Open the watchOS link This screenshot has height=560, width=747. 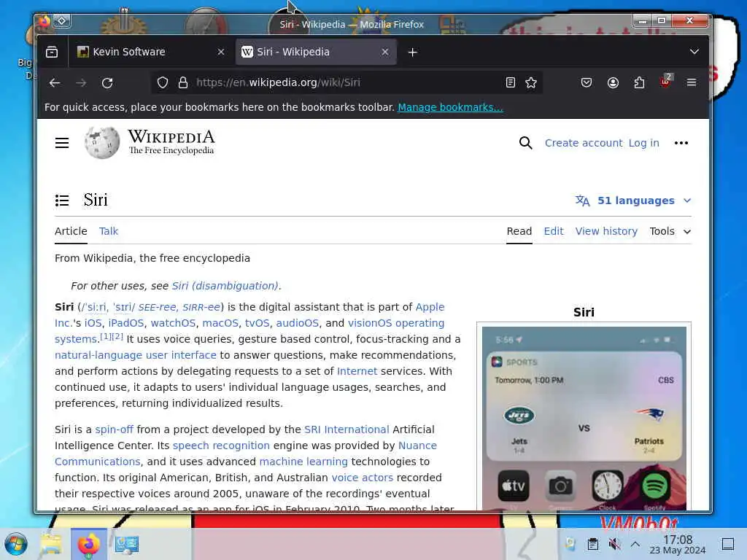coord(173,323)
